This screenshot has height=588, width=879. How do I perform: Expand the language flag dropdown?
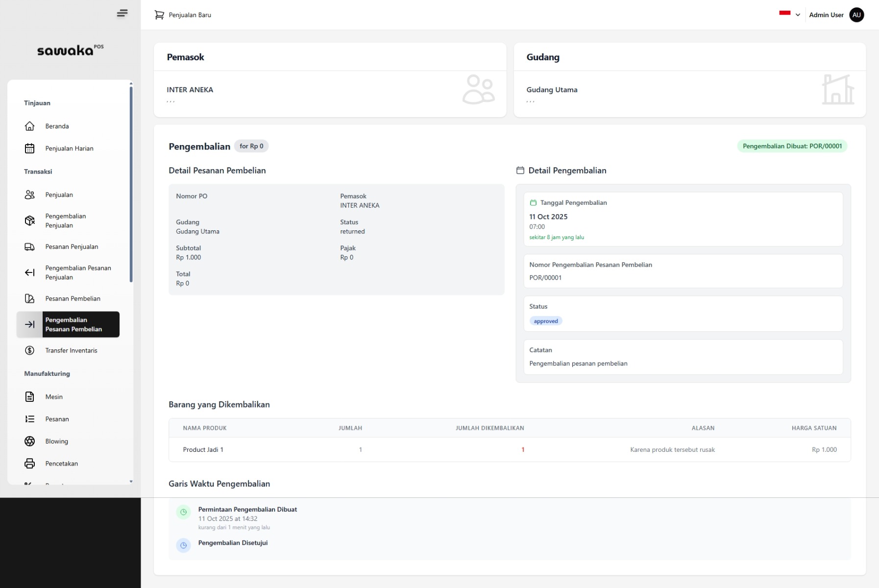point(789,15)
